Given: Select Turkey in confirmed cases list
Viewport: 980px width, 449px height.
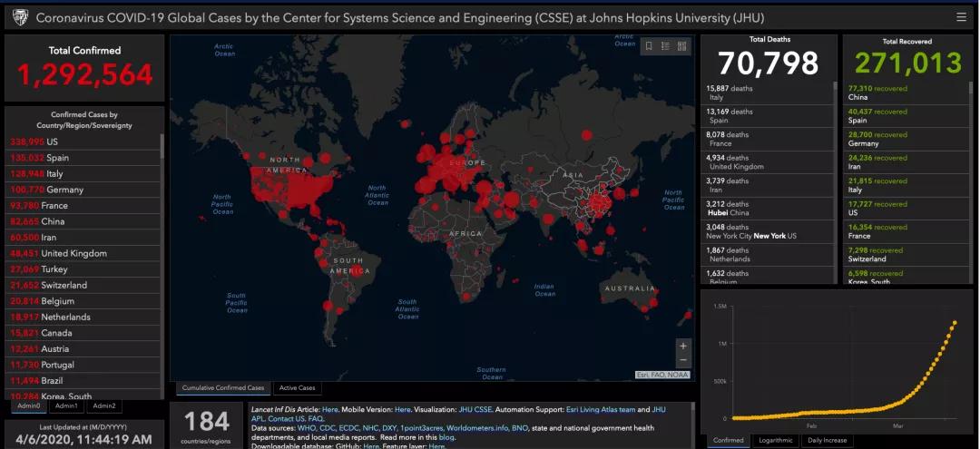Looking at the screenshot, I should pos(82,269).
